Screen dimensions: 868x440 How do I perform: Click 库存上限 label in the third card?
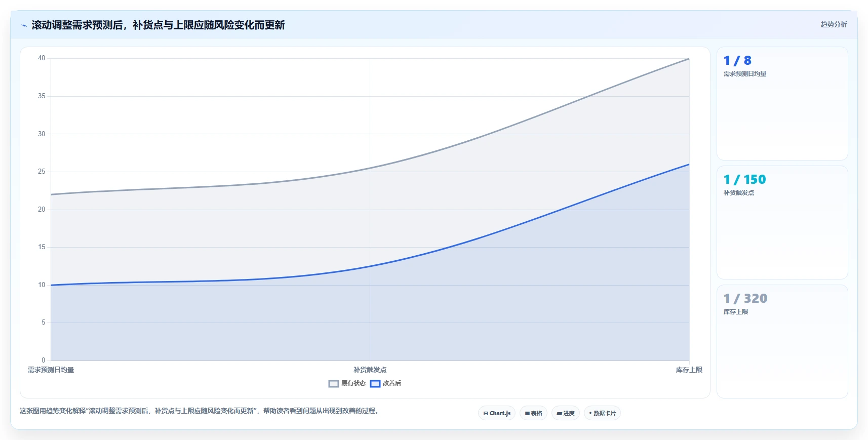coord(735,312)
